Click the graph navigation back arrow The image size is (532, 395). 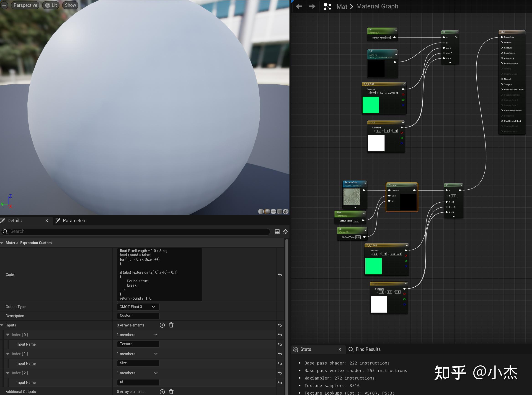click(299, 6)
